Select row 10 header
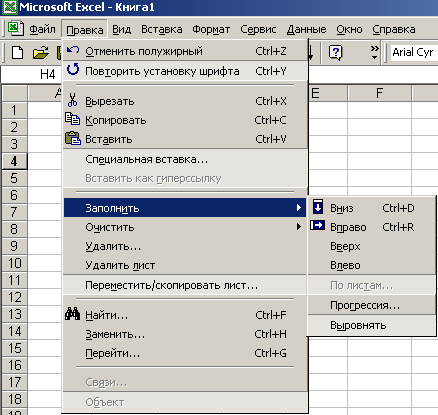The height and width of the screenshot is (415, 438). [14, 263]
